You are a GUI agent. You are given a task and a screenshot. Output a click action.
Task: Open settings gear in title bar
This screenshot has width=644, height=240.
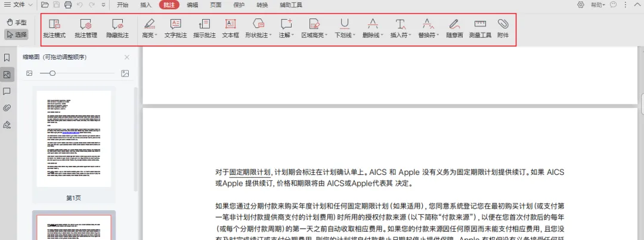click(581, 5)
